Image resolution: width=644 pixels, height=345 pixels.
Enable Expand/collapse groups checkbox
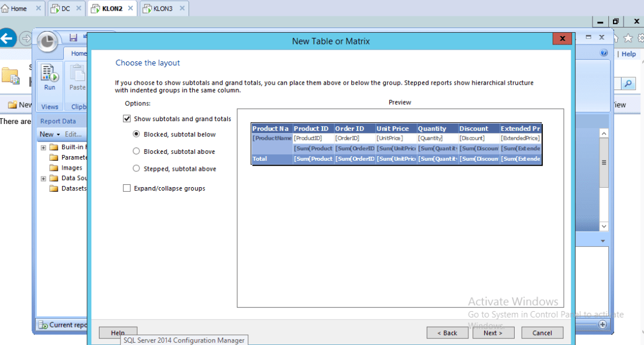[127, 188]
